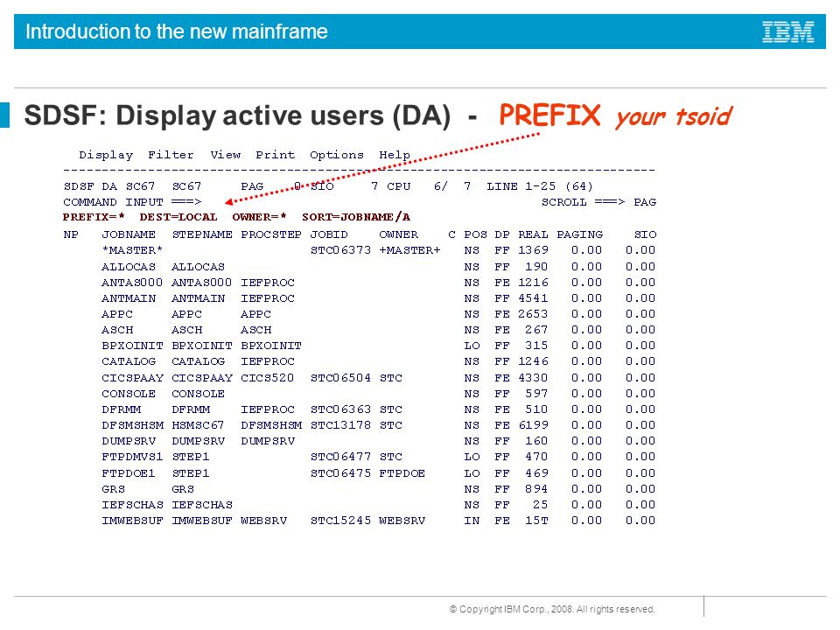Select the CICSPAAY job name

point(132,378)
